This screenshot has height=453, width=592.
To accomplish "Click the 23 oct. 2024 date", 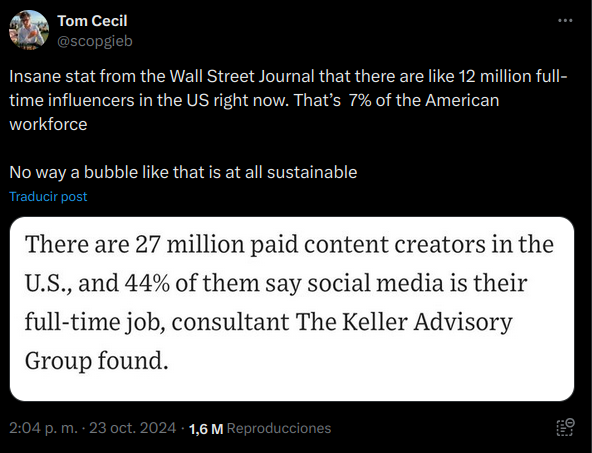I will (133, 428).
